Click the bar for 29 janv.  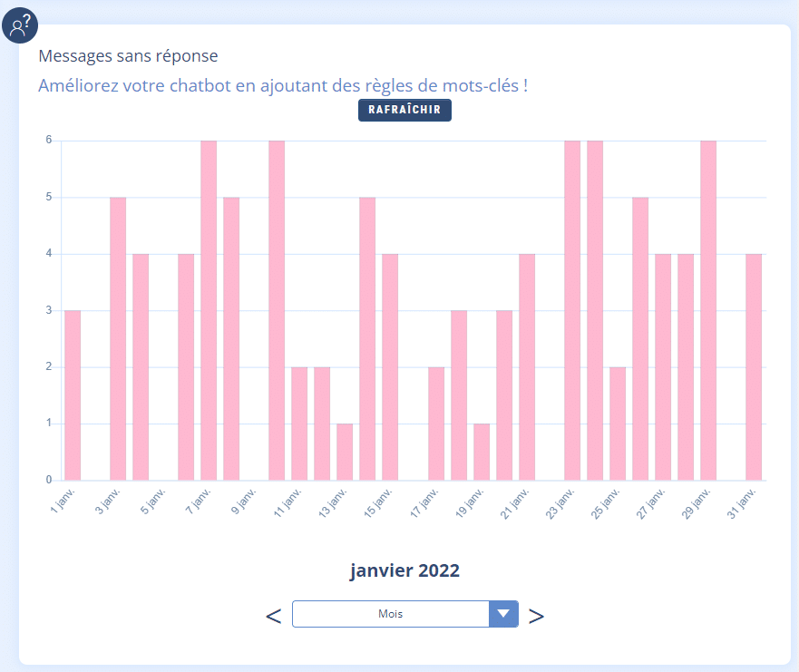(708, 310)
